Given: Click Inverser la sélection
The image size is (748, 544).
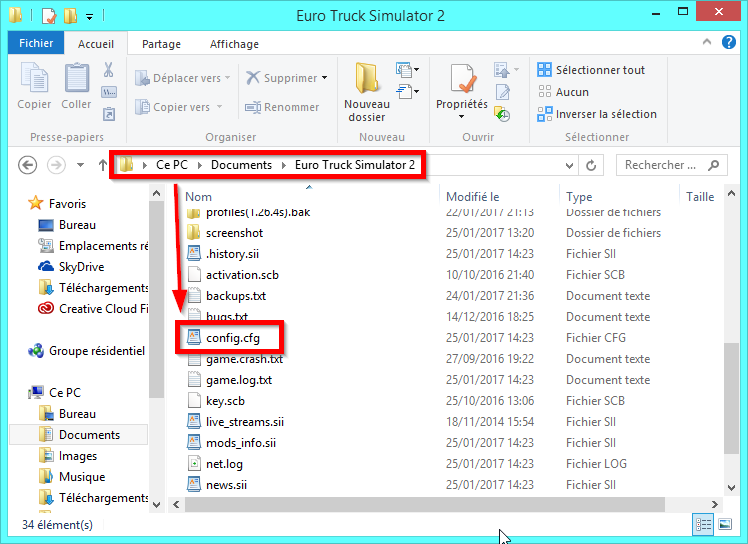Looking at the screenshot, I should point(597,114).
